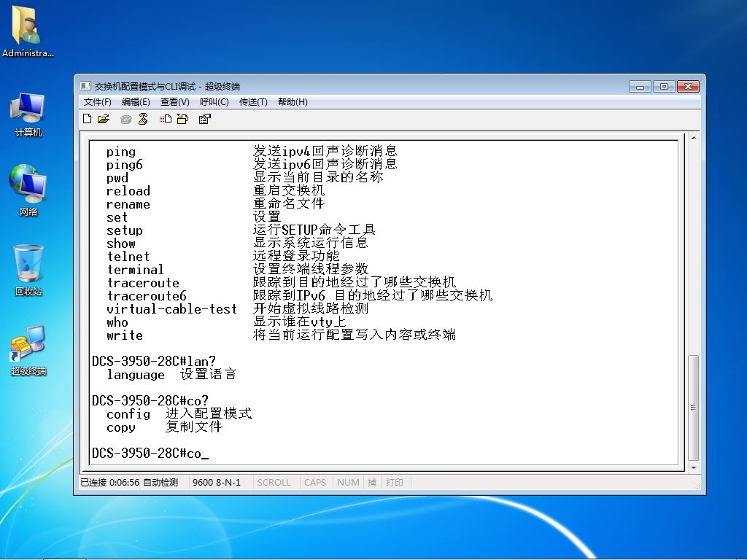The width and height of the screenshot is (747, 560).
Task: Click the terminal scrollbar up arrow
Action: pyautogui.click(x=694, y=138)
